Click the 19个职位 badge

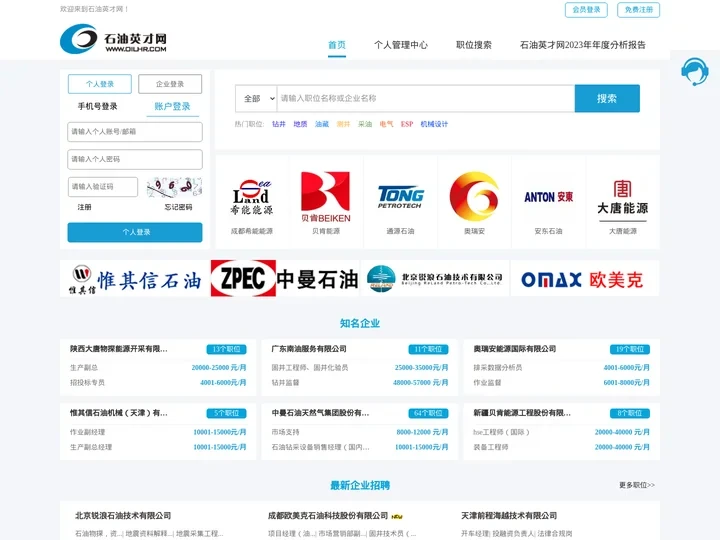(x=630, y=349)
